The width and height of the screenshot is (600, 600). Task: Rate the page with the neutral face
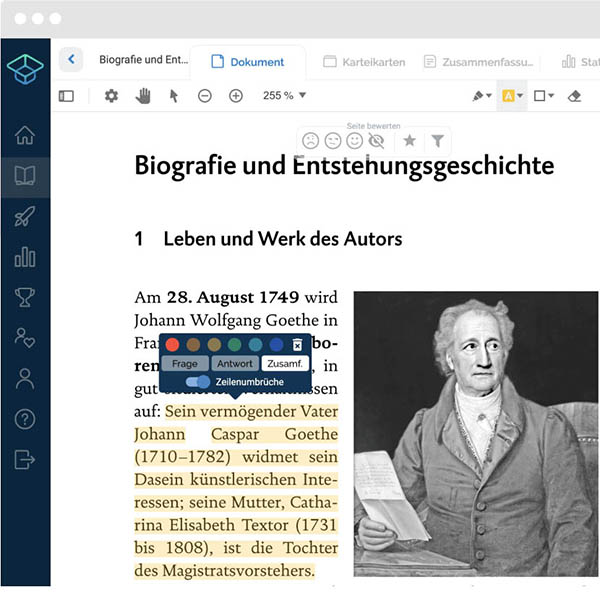[333, 141]
